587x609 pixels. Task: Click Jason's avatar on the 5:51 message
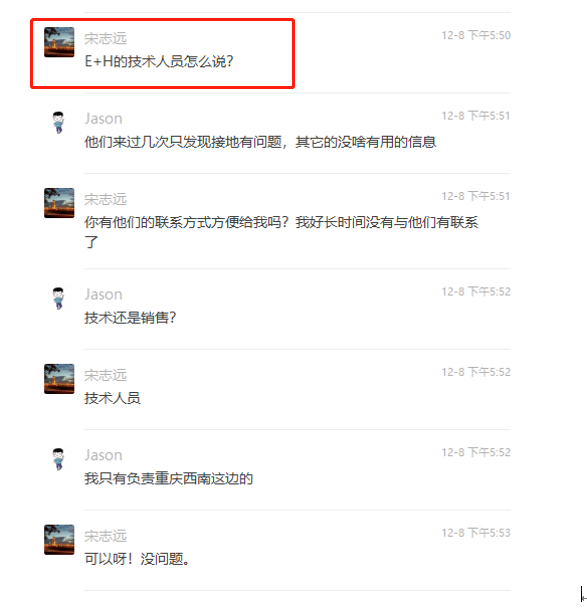click(x=59, y=122)
